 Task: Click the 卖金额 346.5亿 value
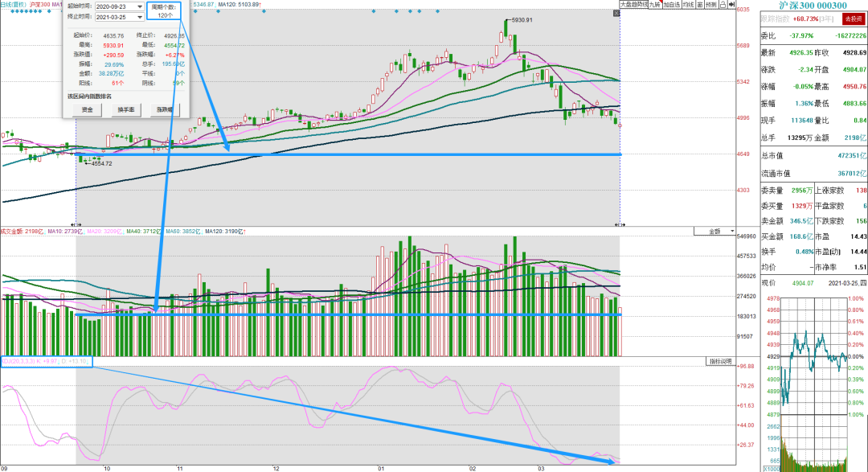[x=801, y=221]
